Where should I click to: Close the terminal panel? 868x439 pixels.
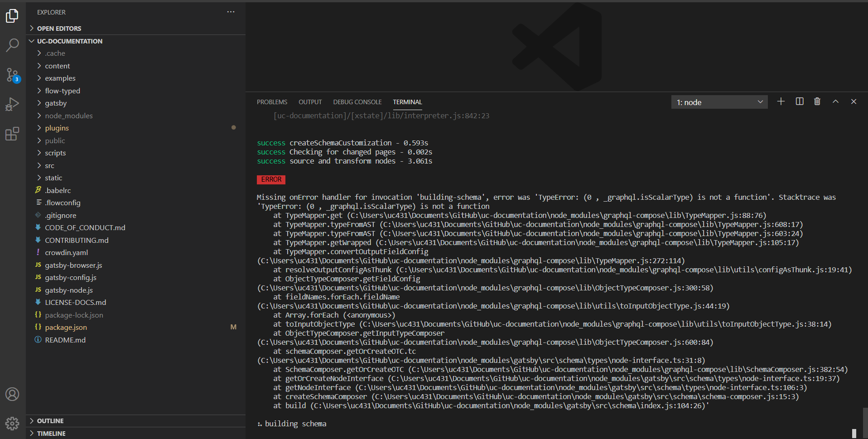click(854, 101)
